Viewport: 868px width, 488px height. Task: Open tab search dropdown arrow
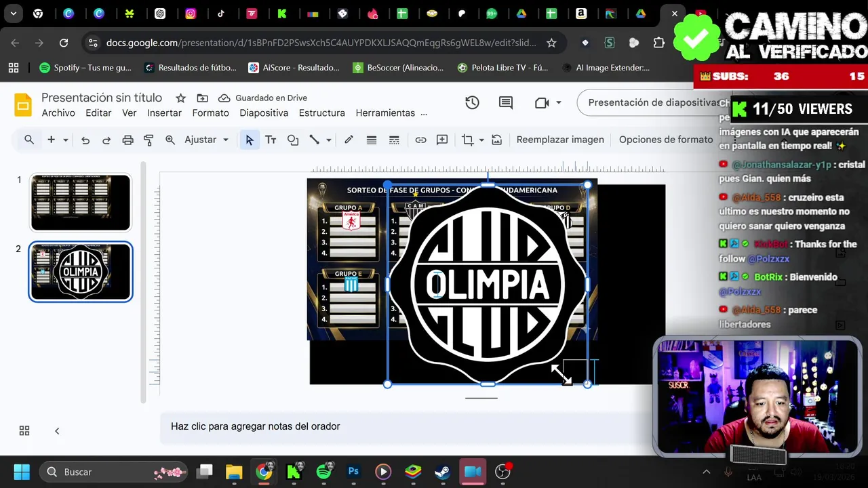[x=14, y=14]
